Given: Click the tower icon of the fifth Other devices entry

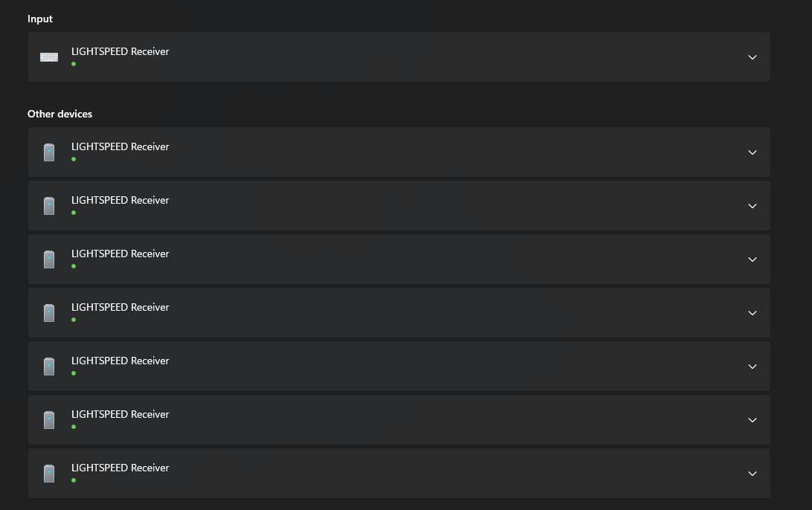Looking at the screenshot, I should tap(49, 366).
